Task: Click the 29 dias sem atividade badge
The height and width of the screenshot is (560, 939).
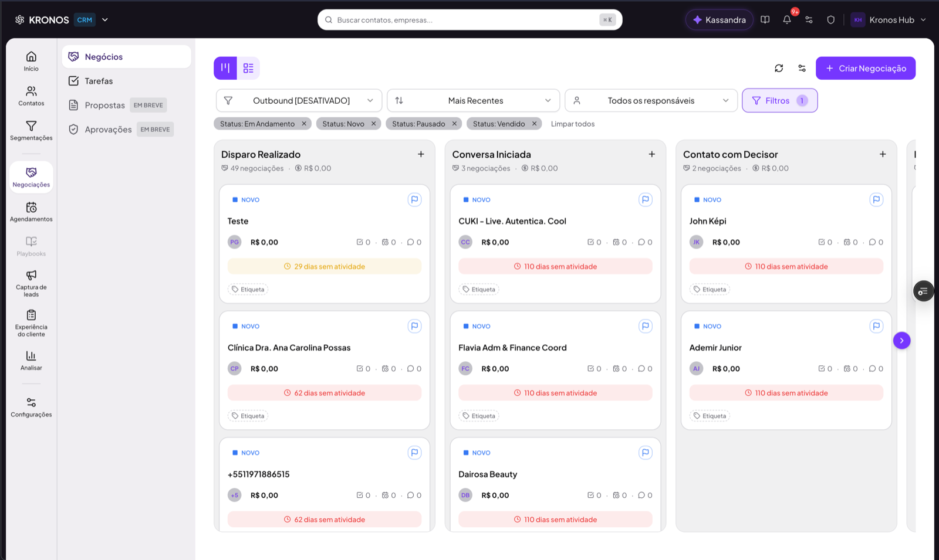Action: coord(325,266)
